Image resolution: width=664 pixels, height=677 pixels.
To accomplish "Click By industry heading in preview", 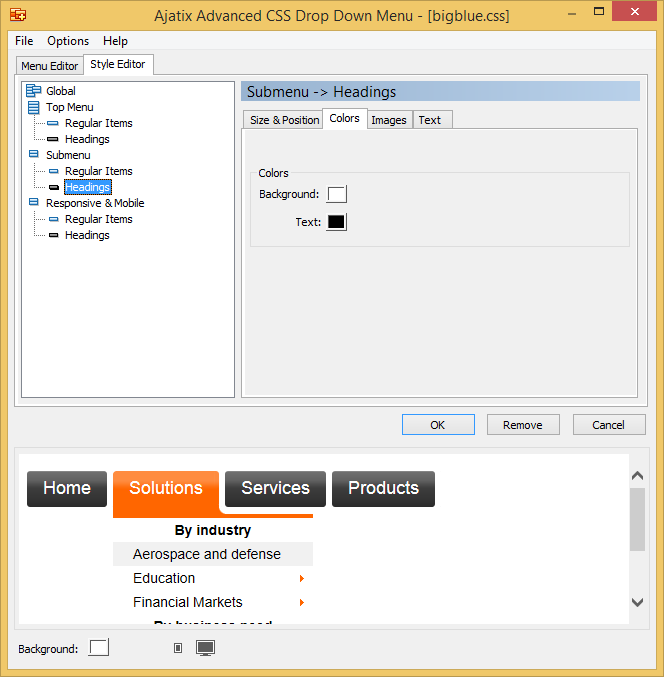I will pyautogui.click(x=213, y=530).
